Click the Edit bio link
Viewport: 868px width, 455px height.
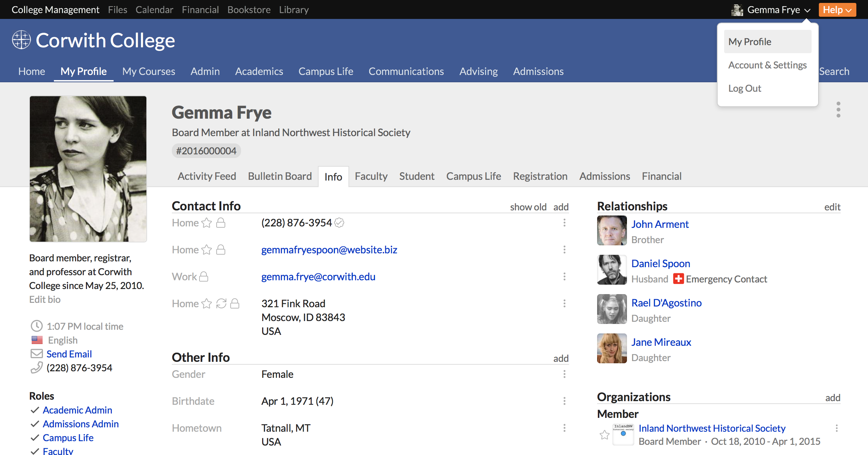pyautogui.click(x=45, y=299)
